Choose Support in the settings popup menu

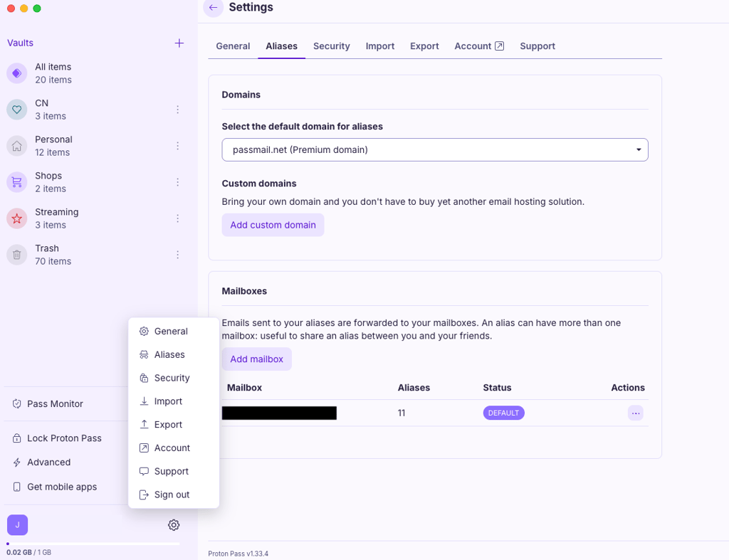click(x=174, y=471)
